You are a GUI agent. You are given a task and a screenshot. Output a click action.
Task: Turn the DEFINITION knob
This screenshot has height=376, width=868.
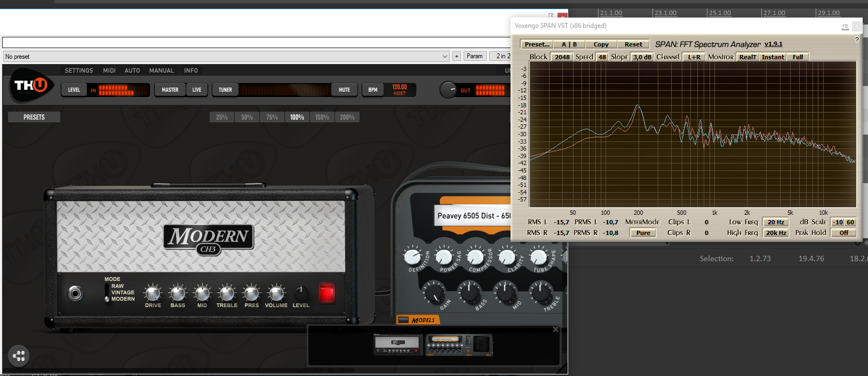[x=412, y=257]
